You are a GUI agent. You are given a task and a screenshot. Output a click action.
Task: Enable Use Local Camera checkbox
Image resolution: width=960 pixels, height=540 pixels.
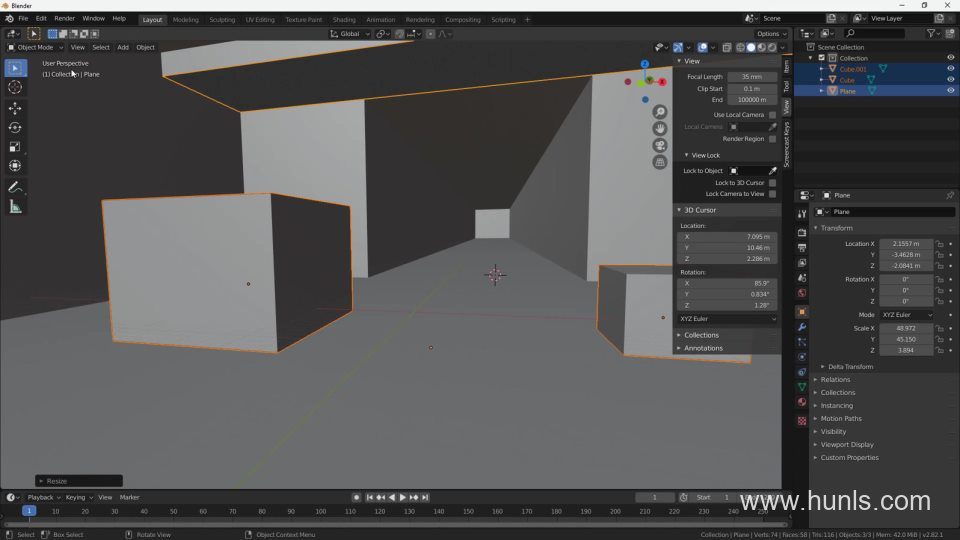772,115
